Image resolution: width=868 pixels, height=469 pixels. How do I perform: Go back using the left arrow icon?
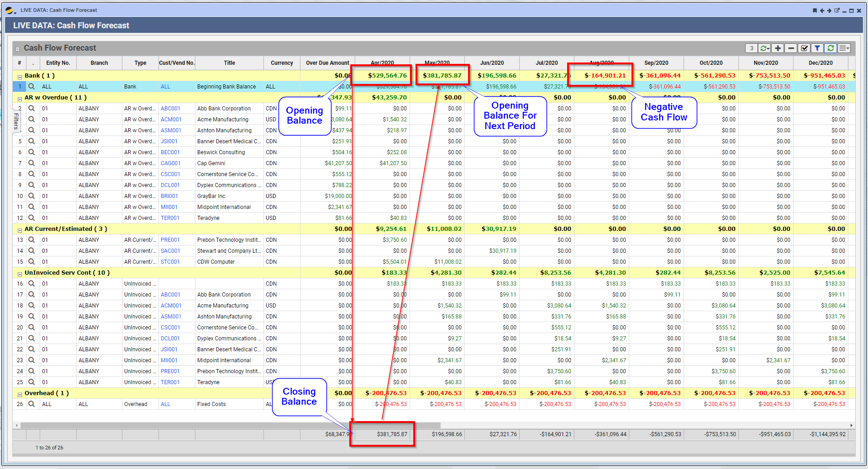click(822, 10)
